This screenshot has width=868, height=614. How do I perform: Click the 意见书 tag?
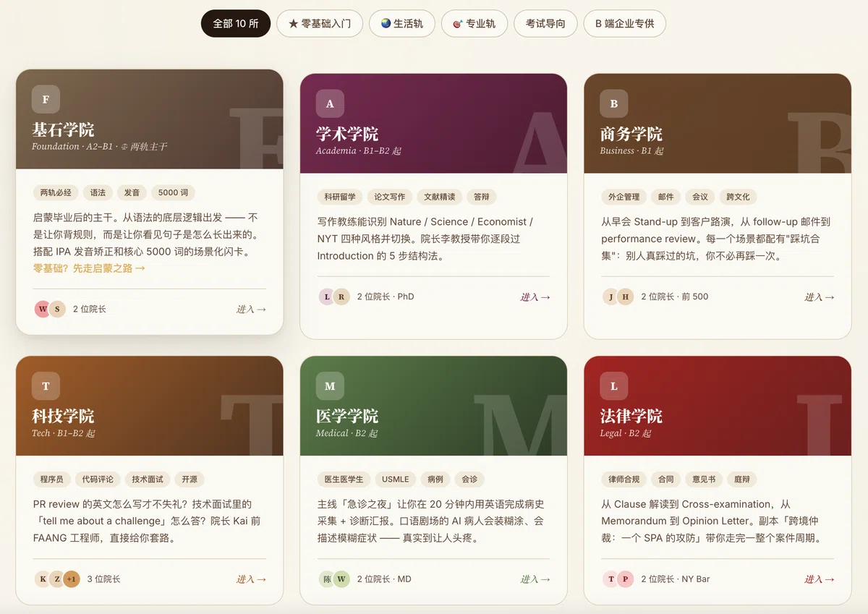coord(704,479)
